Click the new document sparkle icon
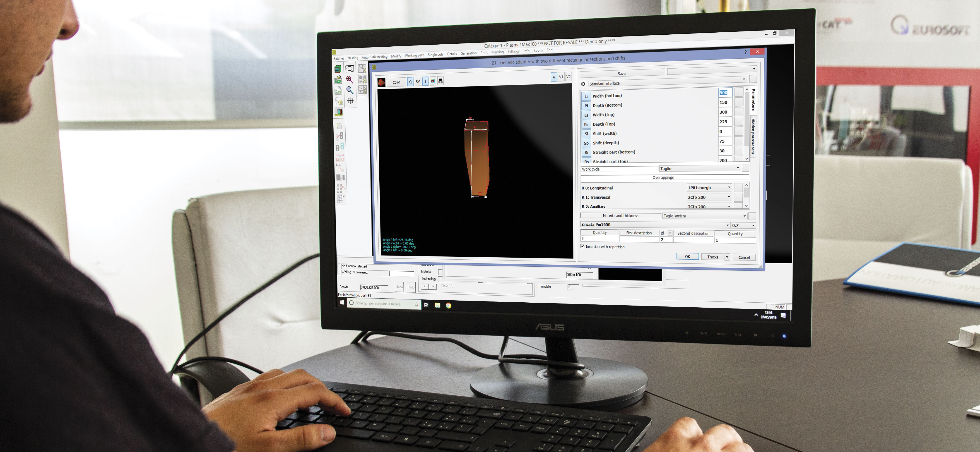This screenshot has height=452, width=980. [339, 126]
